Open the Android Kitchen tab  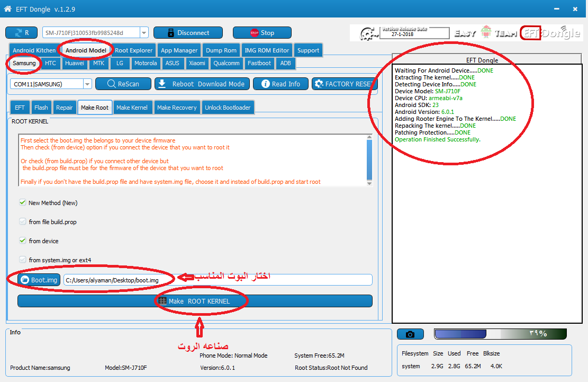click(34, 50)
